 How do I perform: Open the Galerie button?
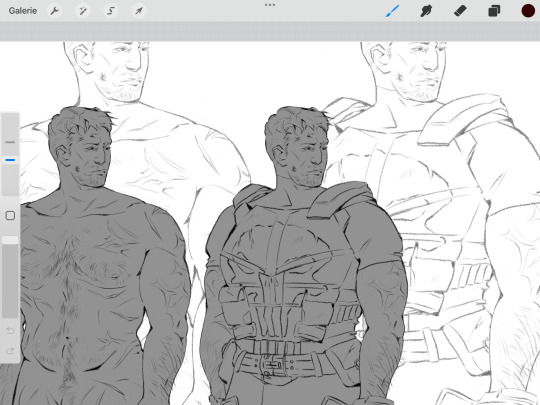23,11
